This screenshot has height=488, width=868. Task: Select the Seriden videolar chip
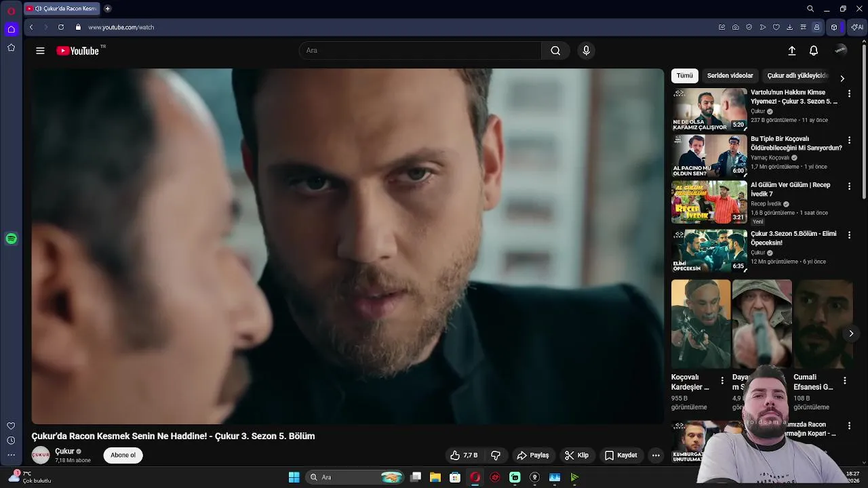730,76
